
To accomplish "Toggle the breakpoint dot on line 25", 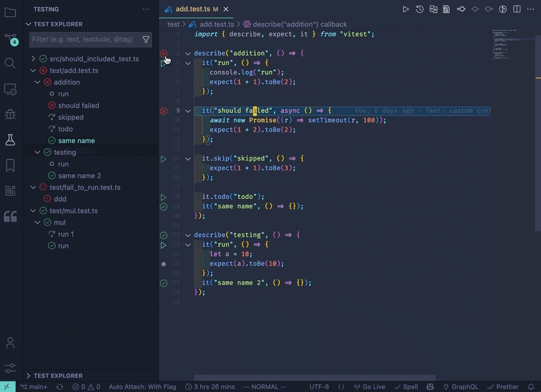I will (163, 264).
